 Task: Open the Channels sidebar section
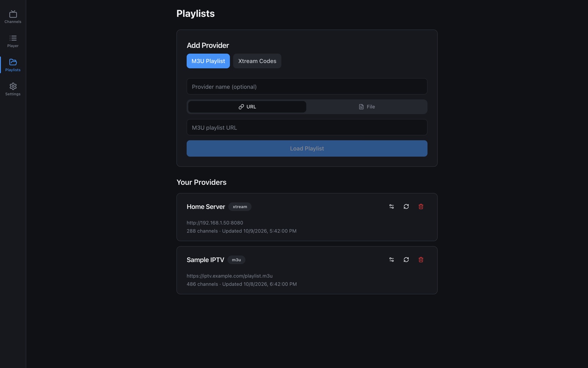coord(13,17)
